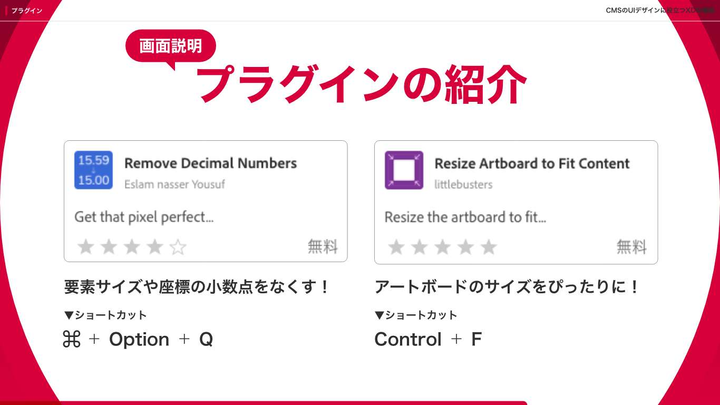Click the third star under Resize Artboard
Screen dimensions: 720x405
[x=442, y=246]
